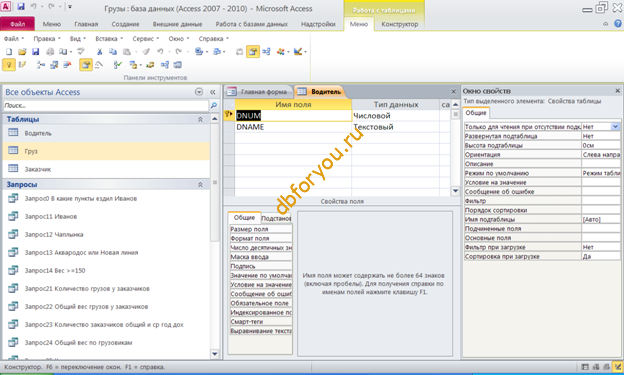Viewport: 624px width, 375px height.
Task: Collapse the Запросы group
Action: (x=200, y=185)
